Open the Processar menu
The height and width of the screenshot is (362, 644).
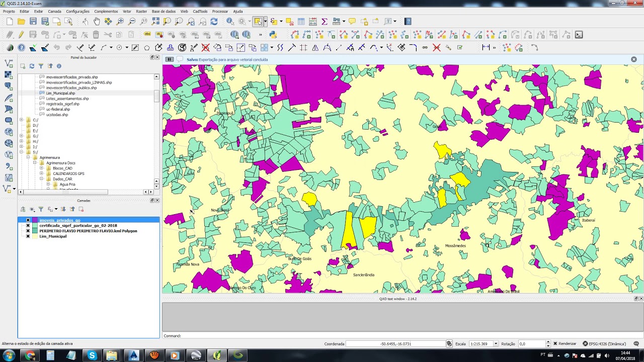[220, 11]
